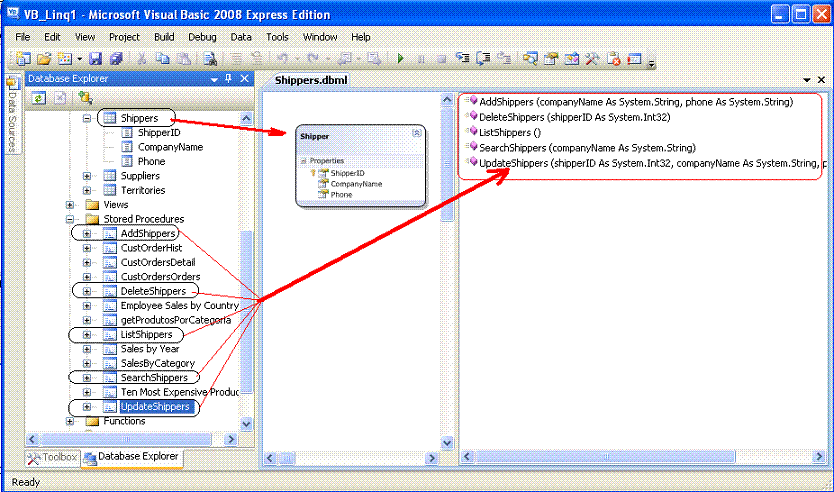Viewport: 834px width, 492px height.
Task: Click the Open File toolbar icon
Action: tap(44, 59)
